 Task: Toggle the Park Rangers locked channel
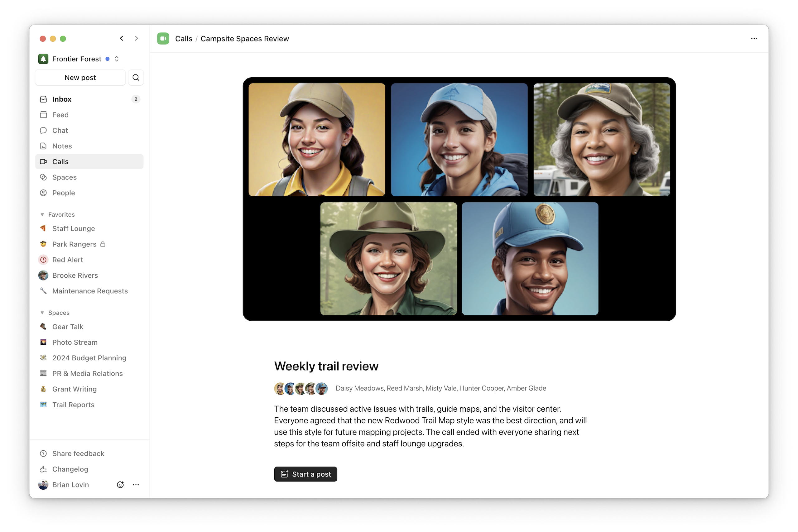(x=90, y=243)
